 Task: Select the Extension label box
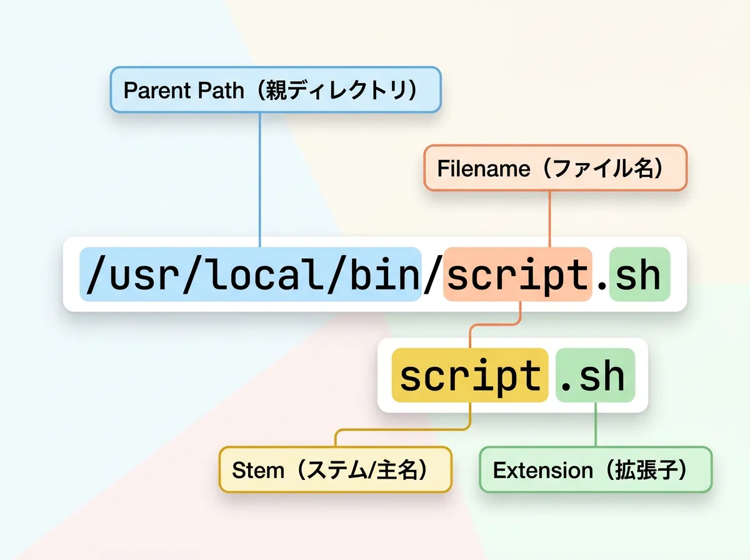point(595,470)
